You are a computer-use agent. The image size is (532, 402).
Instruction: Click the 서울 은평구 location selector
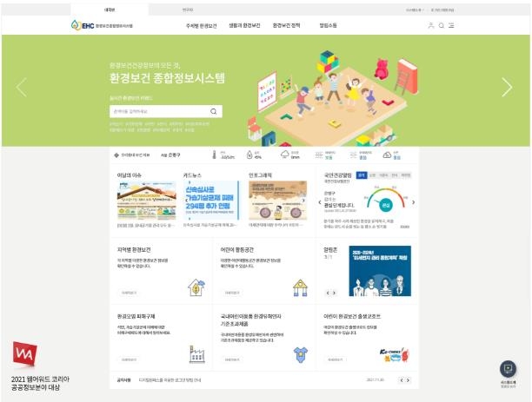(x=170, y=155)
